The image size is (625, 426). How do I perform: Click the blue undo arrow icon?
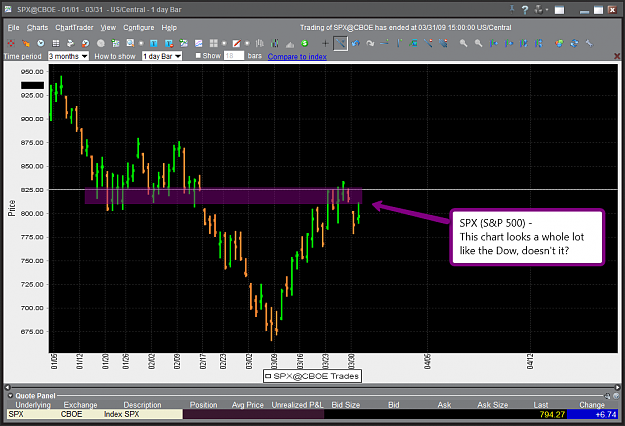[x=356, y=43]
